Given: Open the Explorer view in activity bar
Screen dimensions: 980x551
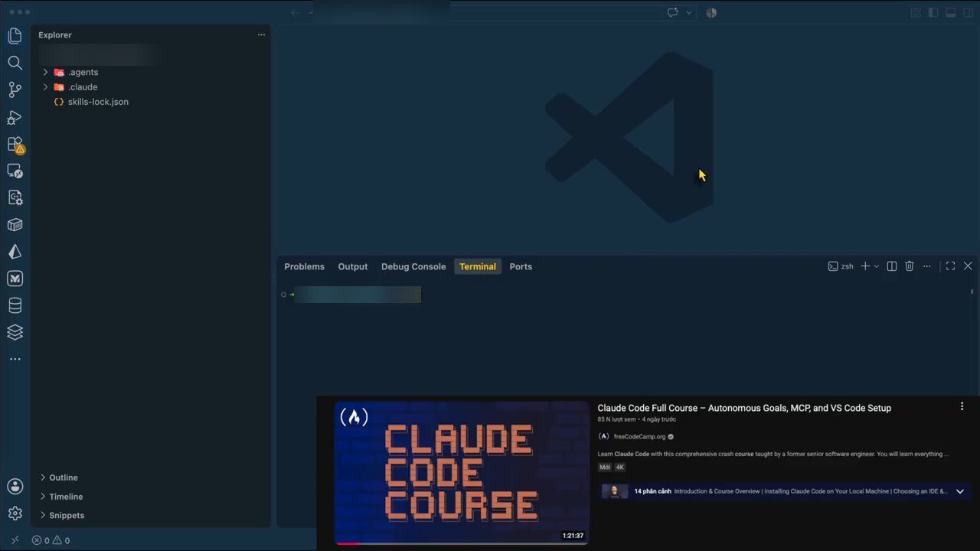Looking at the screenshot, I should pos(15,35).
